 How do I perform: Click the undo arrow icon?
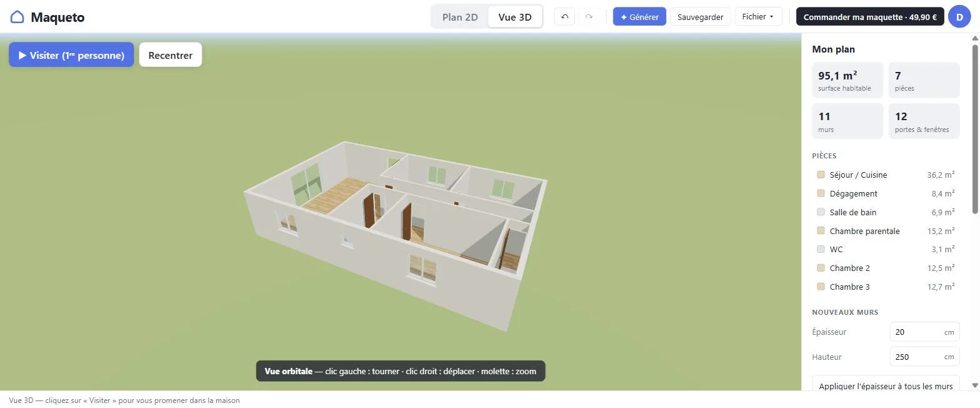point(564,17)
